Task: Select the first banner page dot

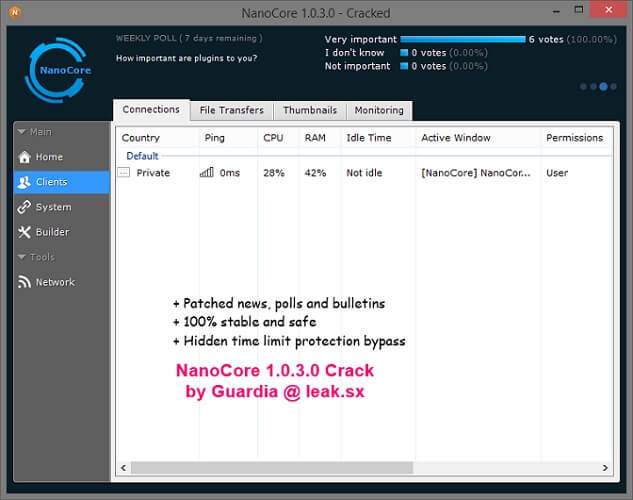Action: (x=583, y=86)
